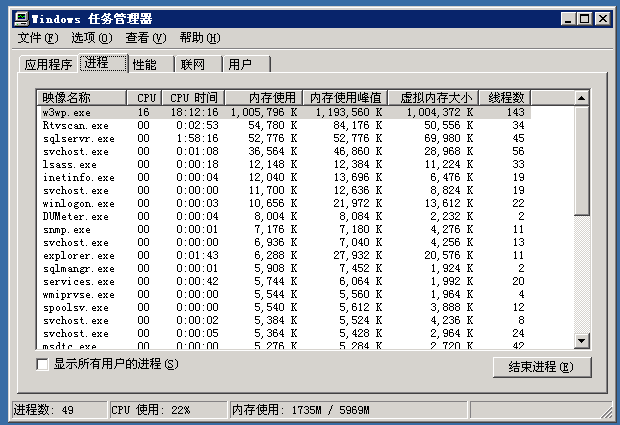The height and width of the screenshot is (425, 620).
Task: Select svchost.exe using 11,700 K memory
Action: pos(284,191)
